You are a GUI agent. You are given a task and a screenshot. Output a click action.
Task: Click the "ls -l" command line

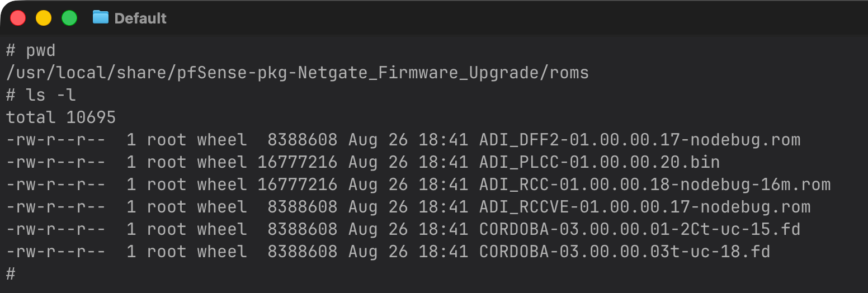[x=50, y=95]
